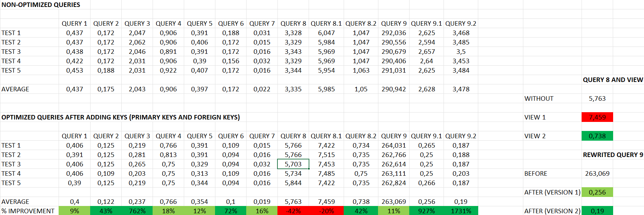The width and height of the screenshot is (644, 215).
Task: Select the QUERY 8 AND VIEW heading cell
Action: coord(612,80)
